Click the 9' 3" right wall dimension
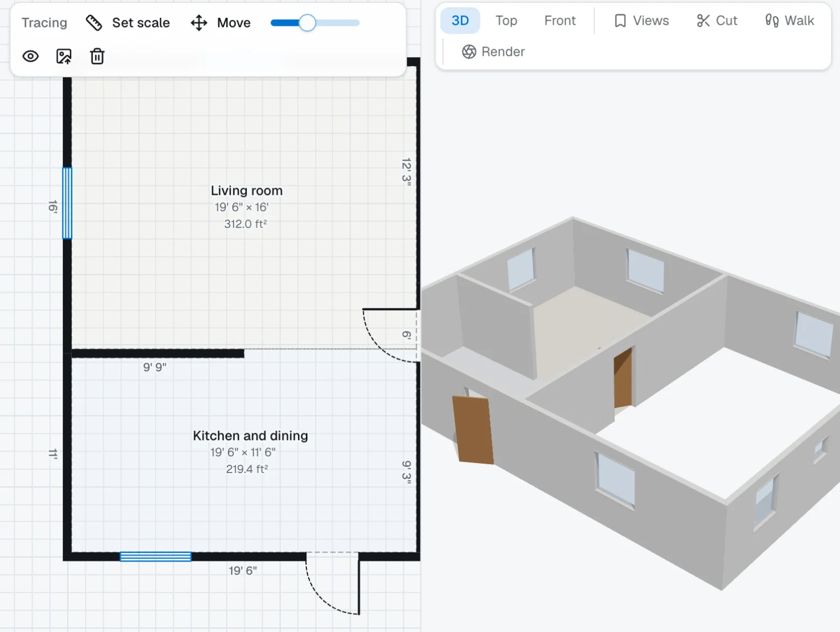 coord(407,472)
